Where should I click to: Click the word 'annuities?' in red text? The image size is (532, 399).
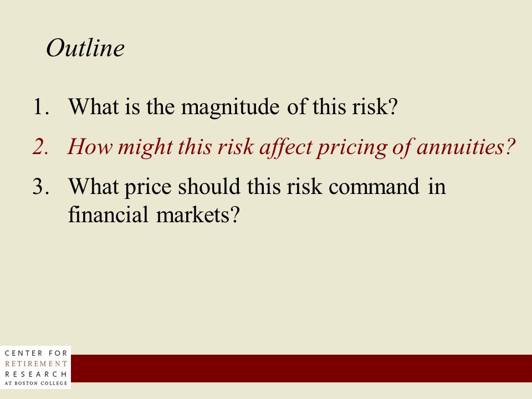pyautogui.click(x=466, y=147)
